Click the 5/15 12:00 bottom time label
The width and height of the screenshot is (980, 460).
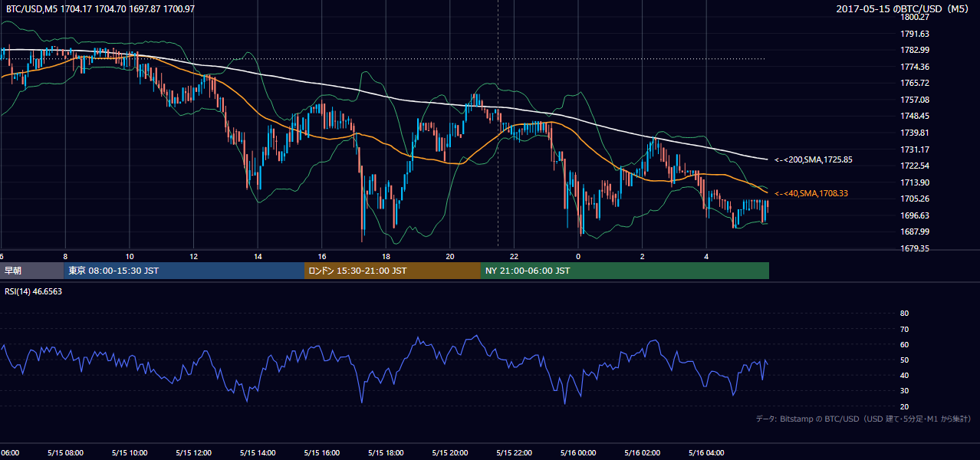pos(193,453)
